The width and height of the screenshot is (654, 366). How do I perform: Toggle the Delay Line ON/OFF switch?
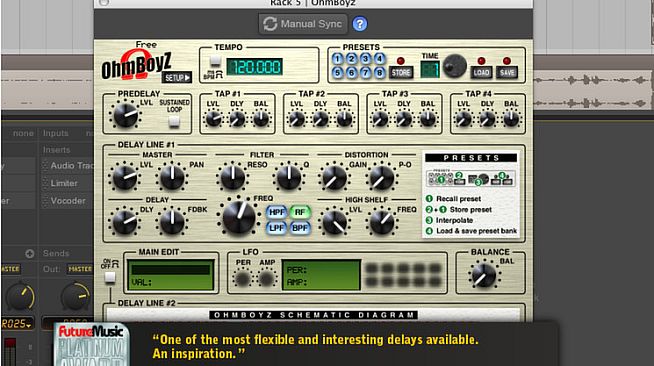click(110, 277)
